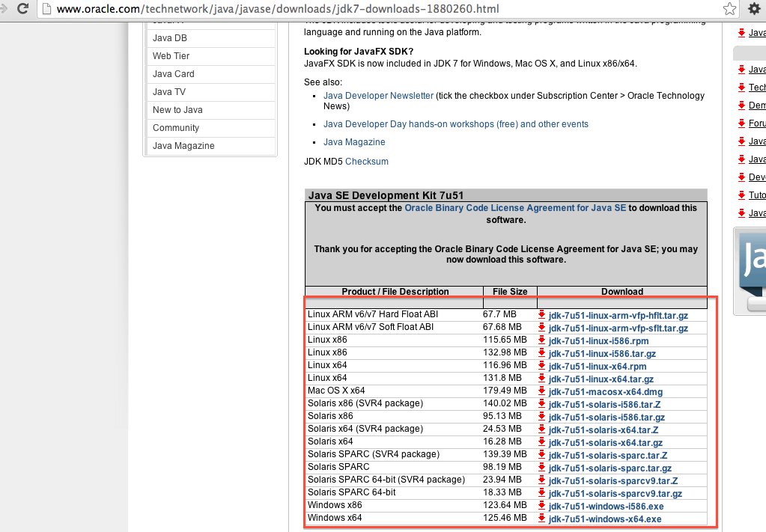The width and height of the screenshot is (766, 532).
Task: Open the Deve link in right sidebar
Action: click(757, 177)
